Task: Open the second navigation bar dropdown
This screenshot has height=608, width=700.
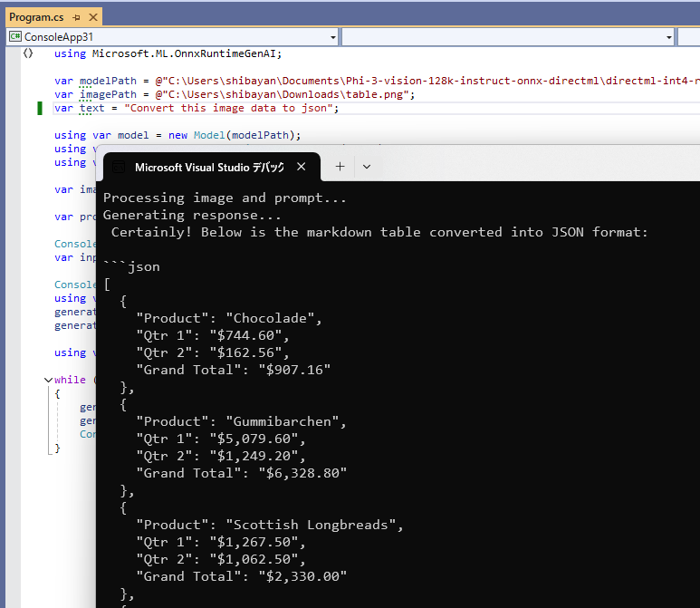Action: (668, 37)
